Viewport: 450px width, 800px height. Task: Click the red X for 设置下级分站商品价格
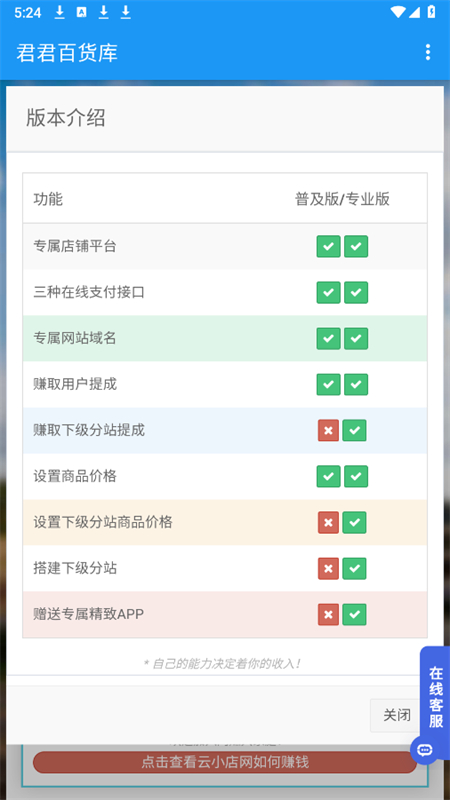329,522
